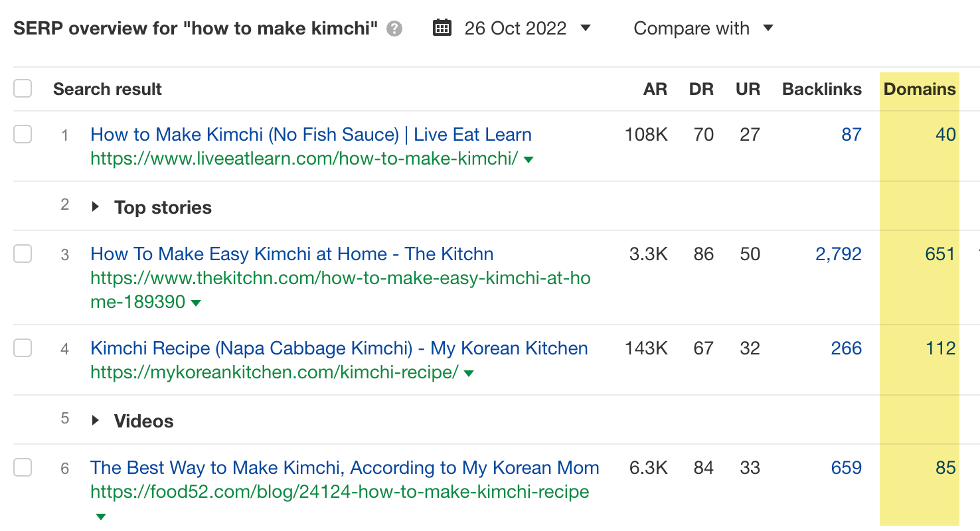Open the Kimchi Recipe link from My Korean Kitchen

pos(339,348)
